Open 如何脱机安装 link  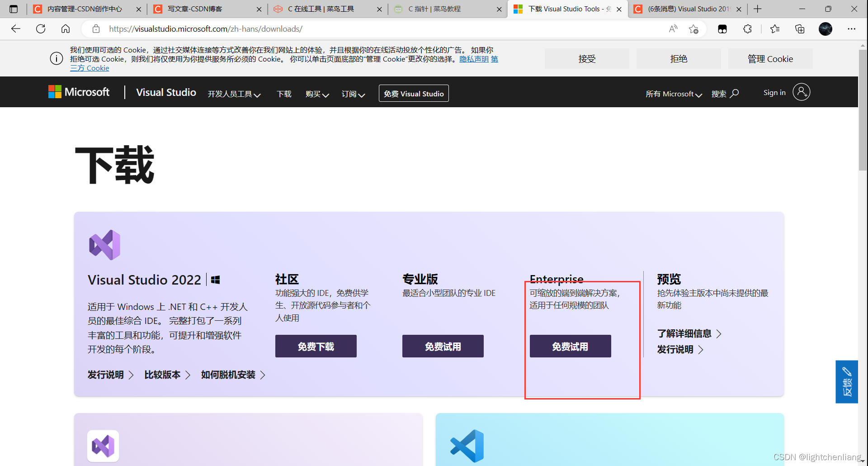(x=233, y=375)
